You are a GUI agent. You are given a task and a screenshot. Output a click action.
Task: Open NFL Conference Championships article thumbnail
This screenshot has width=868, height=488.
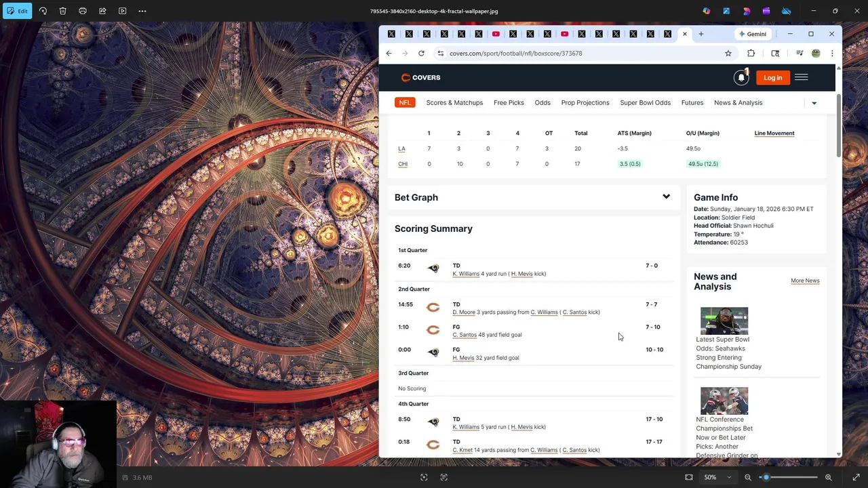724,401
